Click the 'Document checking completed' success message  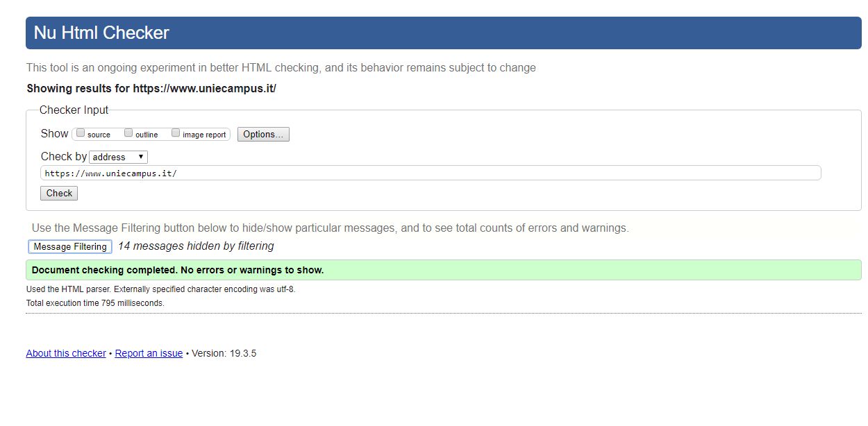click(x=443, y=270)
